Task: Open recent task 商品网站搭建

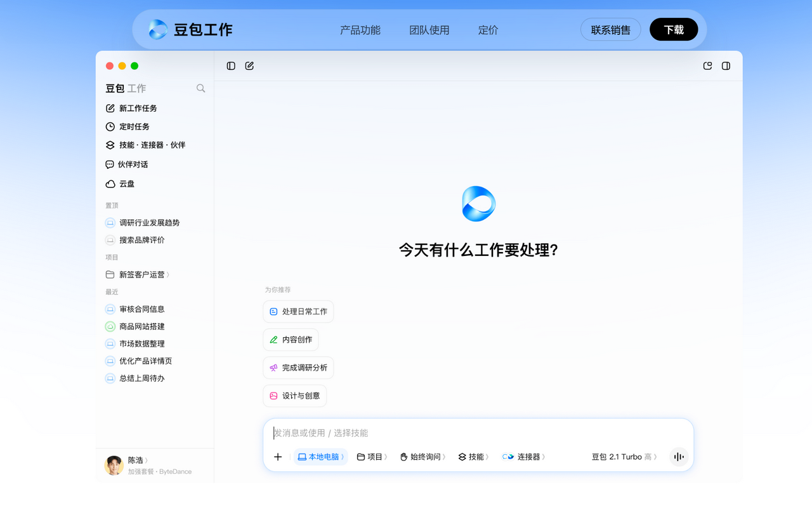Action: (x=135, y=326)
